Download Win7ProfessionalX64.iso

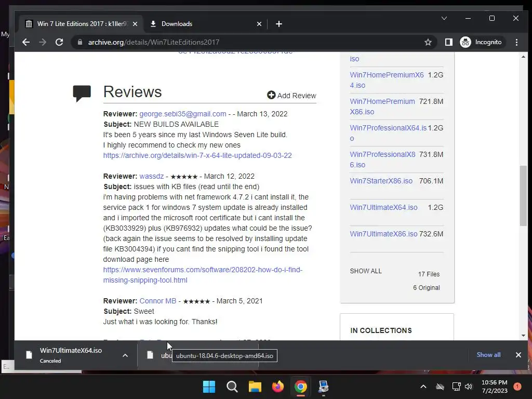(388, 133)
